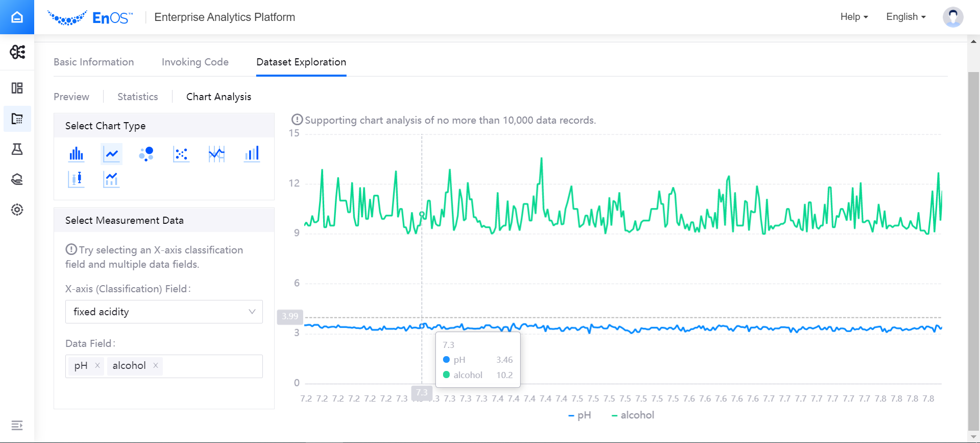The image size is (980, 443).
Task: Choose the scatter plot chart type
Action: pos(181,154)
